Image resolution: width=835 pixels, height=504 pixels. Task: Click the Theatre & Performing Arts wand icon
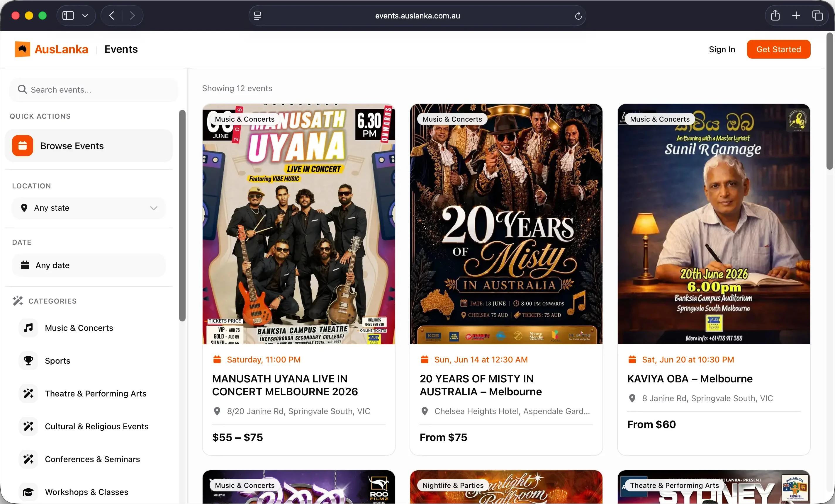[28, 393]
